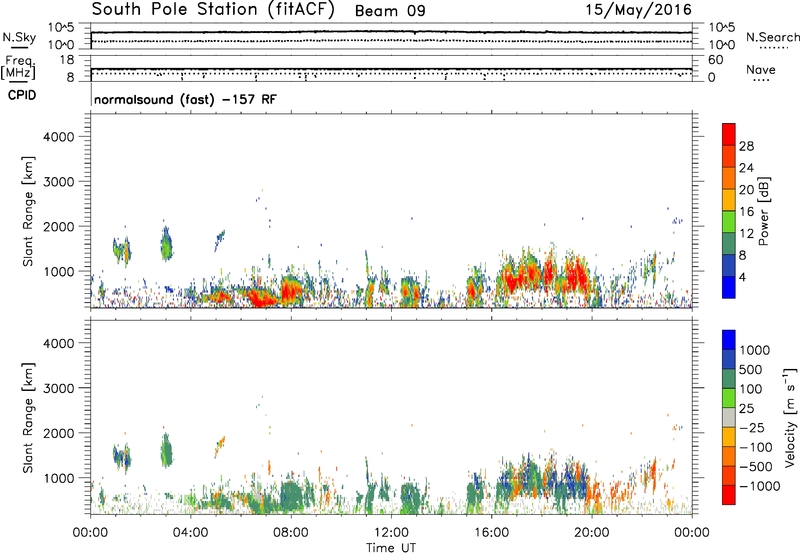The height and width of the screenshot is (554, 800).
Task: Click the 'Beam 09' label
Action: coord(390,11)
